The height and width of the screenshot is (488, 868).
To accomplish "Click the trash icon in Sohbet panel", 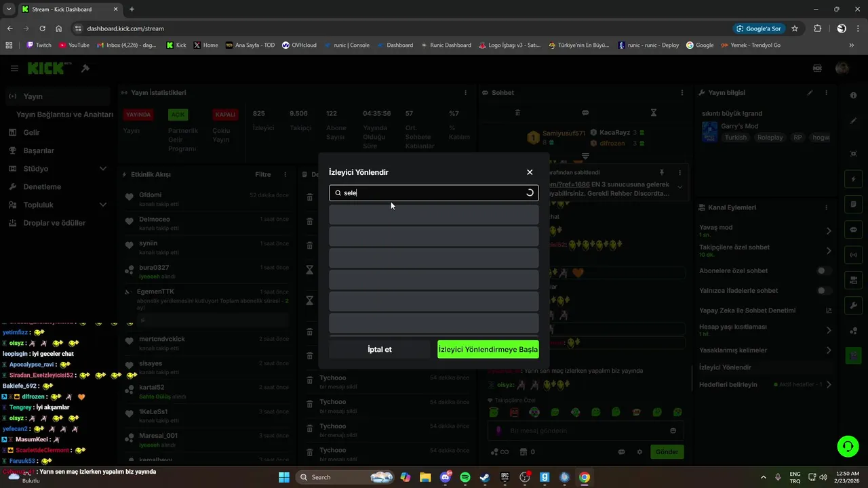I will click(x=517, y=113).
